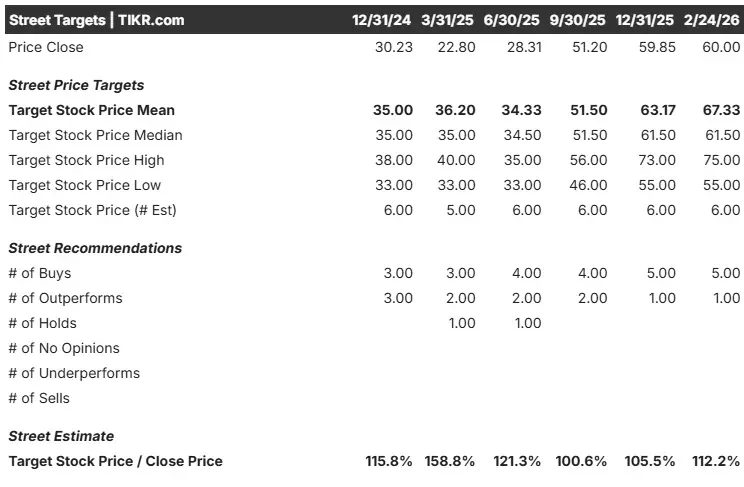
Task: Click the Street Targets | TIKR.com header
Action: [97, 20]
